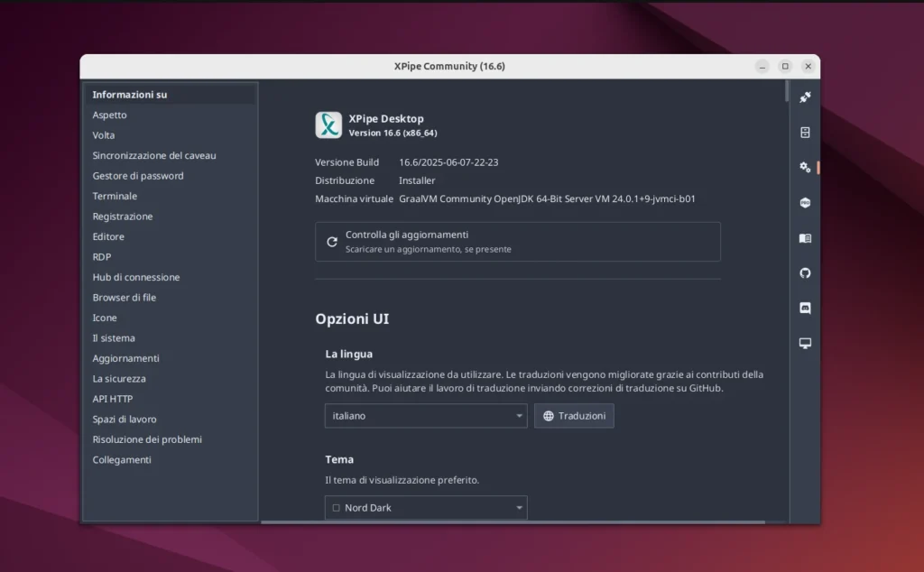Image resolution: width=924 pixels, height=572 pixels.
Task: Click the horizontal scrollbar at window bottom
Action: pos(513,521)
